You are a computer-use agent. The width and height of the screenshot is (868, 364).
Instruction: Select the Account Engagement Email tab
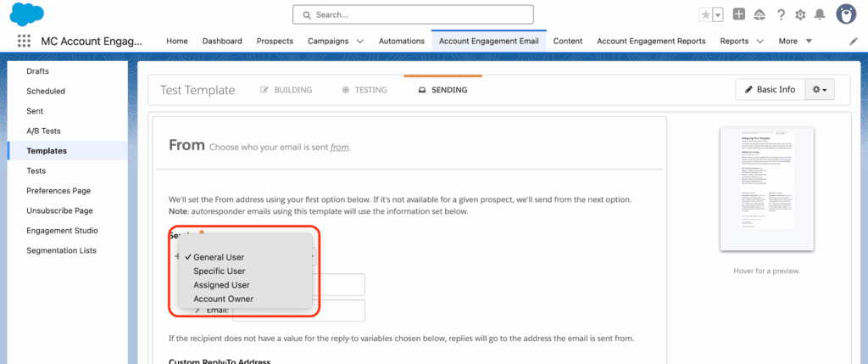click(489, 41)
